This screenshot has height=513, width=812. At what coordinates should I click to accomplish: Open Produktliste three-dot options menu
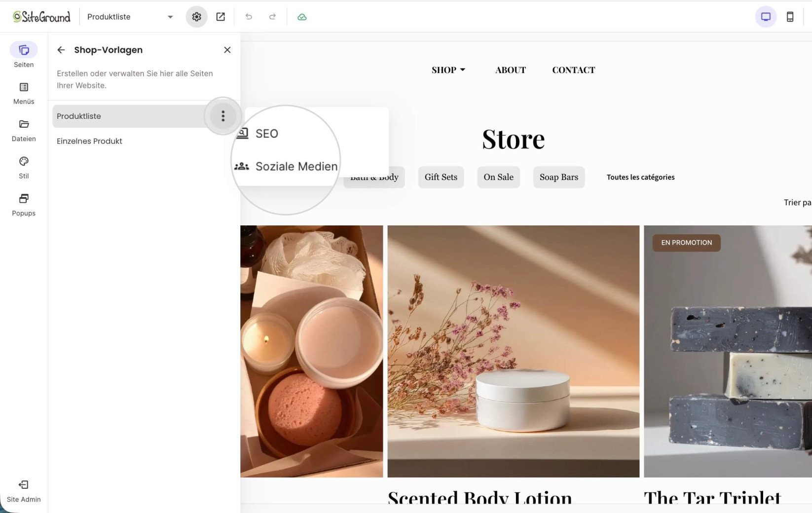223,116
